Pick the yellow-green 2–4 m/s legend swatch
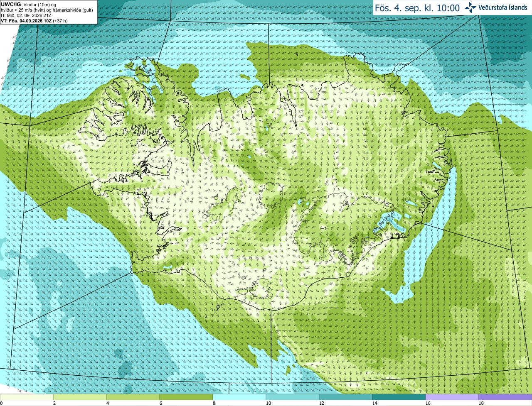Image resolution: width=532 pixels, height=406 pixels. (80, 397)
